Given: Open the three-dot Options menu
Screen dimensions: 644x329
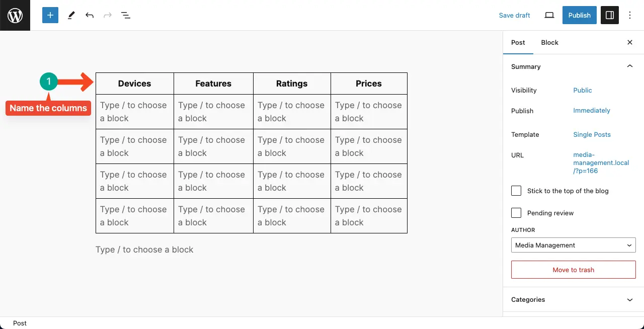Looking at the screenshot, I should point(630,15).
